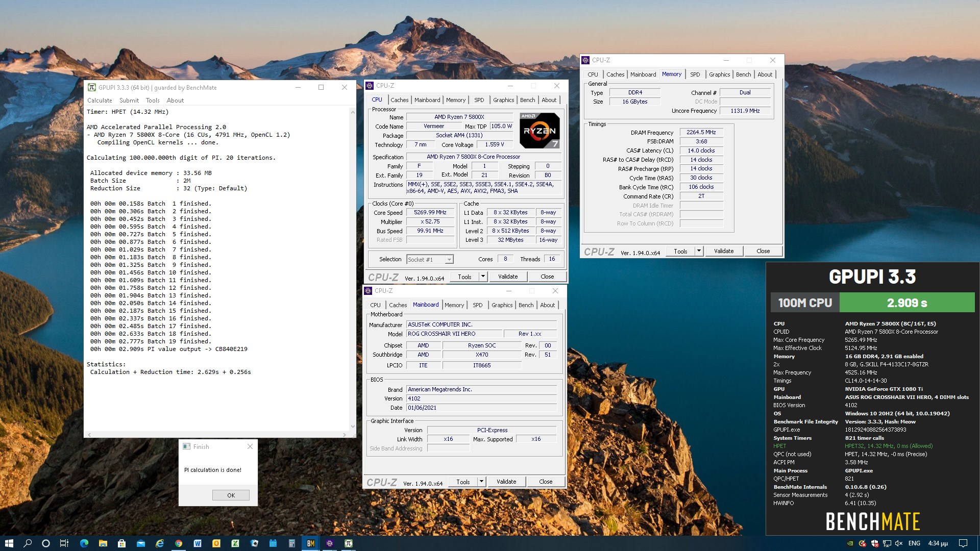Click Tools button in CPU-Z mainboard window
The width and height of the screenshot is (980, 551).
coord(463,482)
